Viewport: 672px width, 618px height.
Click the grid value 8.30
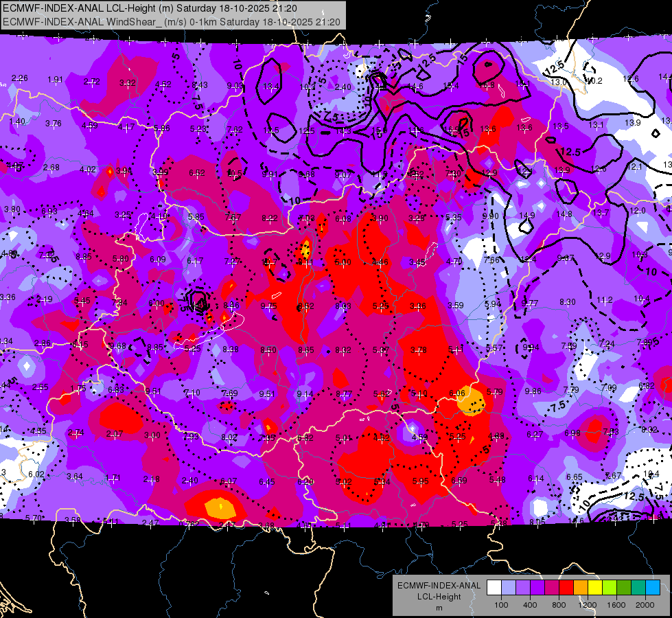pos(568,302)
